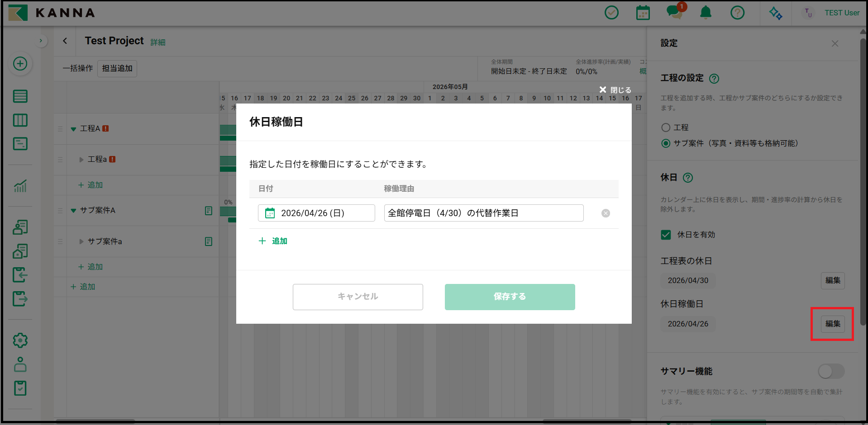This screenshot has width=868, height=425.
Task: Open TEST User account menu
Action: [x=831, y=13]
